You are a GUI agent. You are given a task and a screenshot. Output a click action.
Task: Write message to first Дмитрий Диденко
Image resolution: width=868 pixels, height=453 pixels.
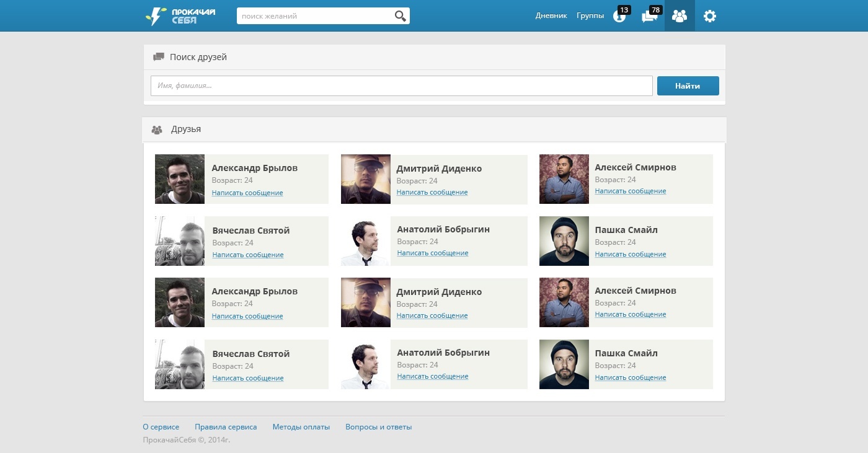click(x=432, y=192)
